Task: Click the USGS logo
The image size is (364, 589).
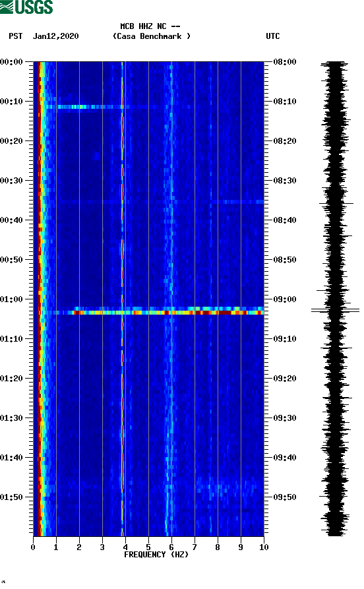Action: 26,7
